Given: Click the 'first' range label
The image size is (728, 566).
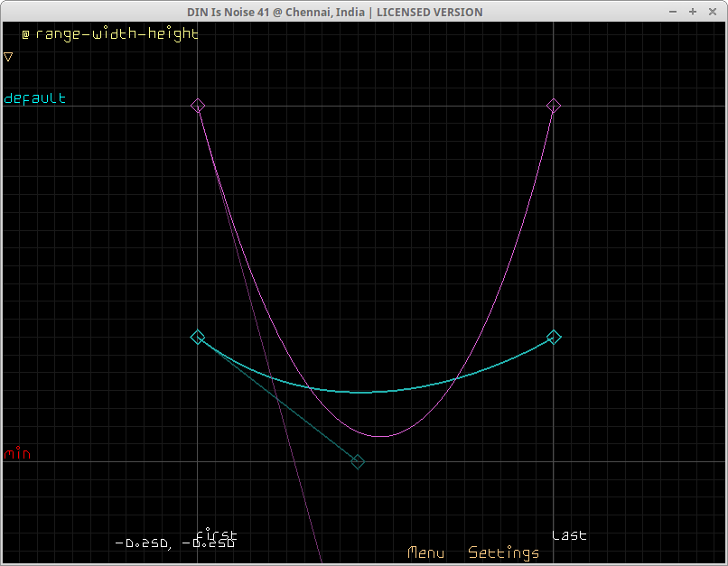Looking at the screenshot, I should [x=217, y=534].
